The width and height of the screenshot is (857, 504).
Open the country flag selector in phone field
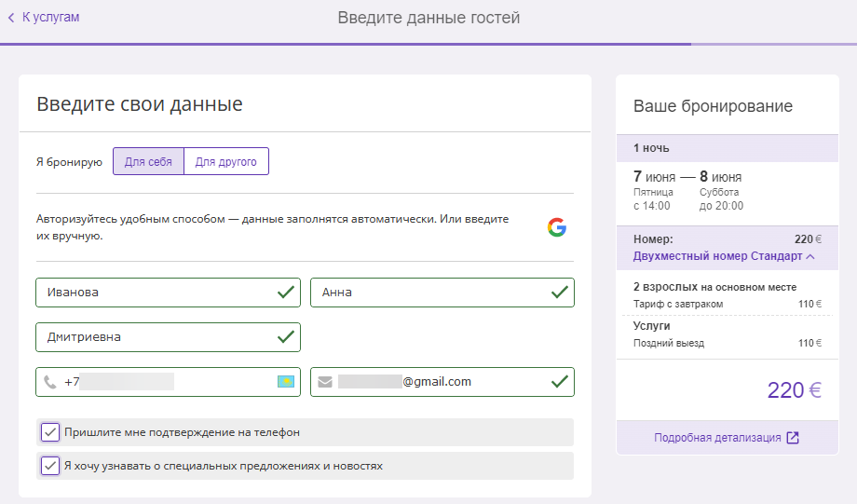click(286, 382)
